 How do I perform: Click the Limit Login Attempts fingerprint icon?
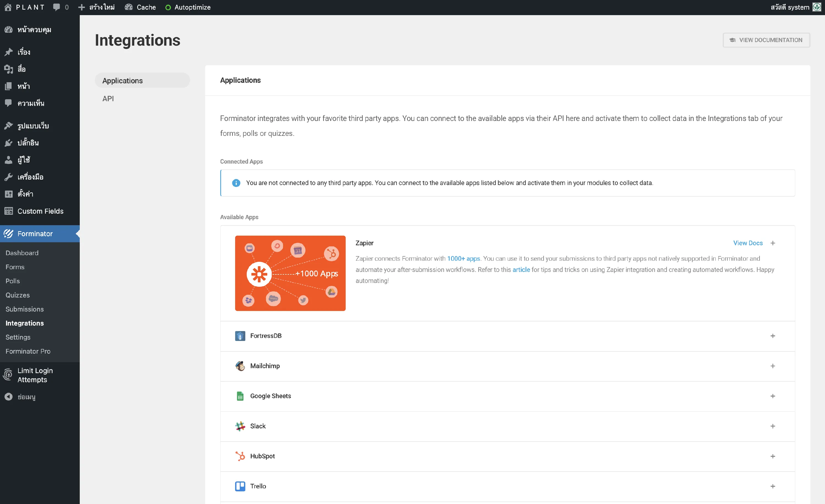8,375
